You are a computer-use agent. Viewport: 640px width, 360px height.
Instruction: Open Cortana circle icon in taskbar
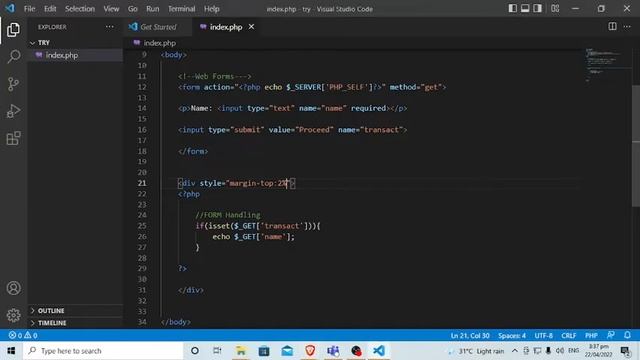pyautogui.click(x=195, y=351)
